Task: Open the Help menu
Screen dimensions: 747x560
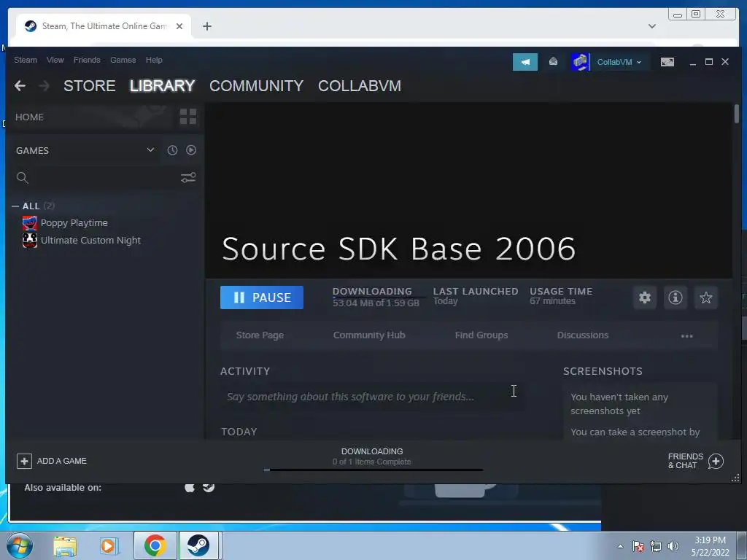Action: [x=154, y=60]
